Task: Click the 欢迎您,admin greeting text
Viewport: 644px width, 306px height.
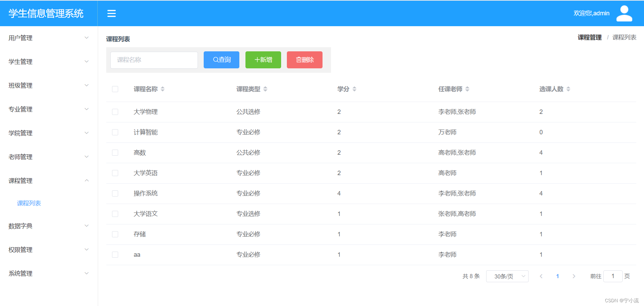Action: coord(591,13)
